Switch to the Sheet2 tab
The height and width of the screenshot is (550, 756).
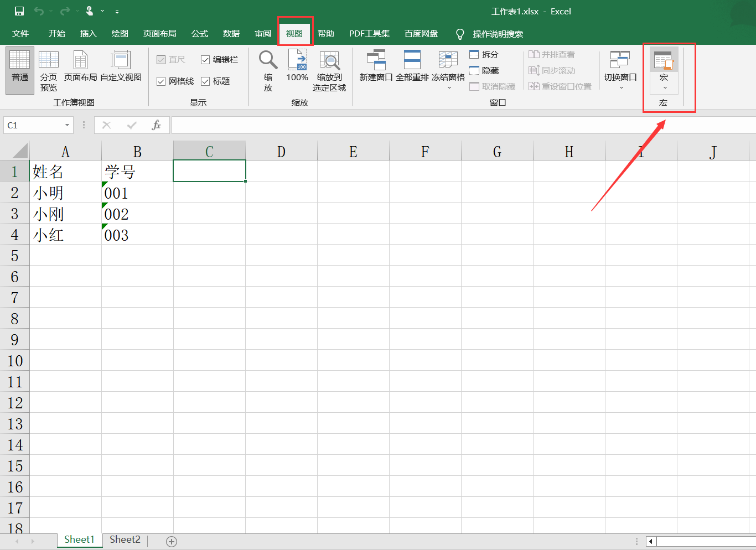125,540
